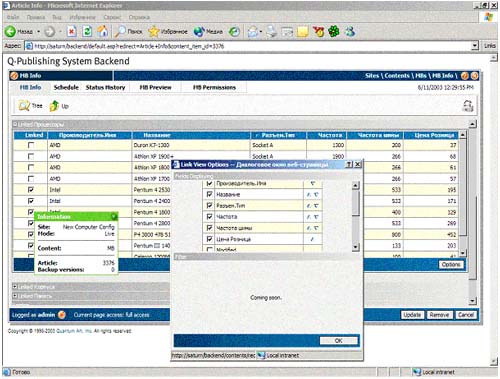Uncheck the Pentium 4 2530 Linked checkbox

[31, 190]
